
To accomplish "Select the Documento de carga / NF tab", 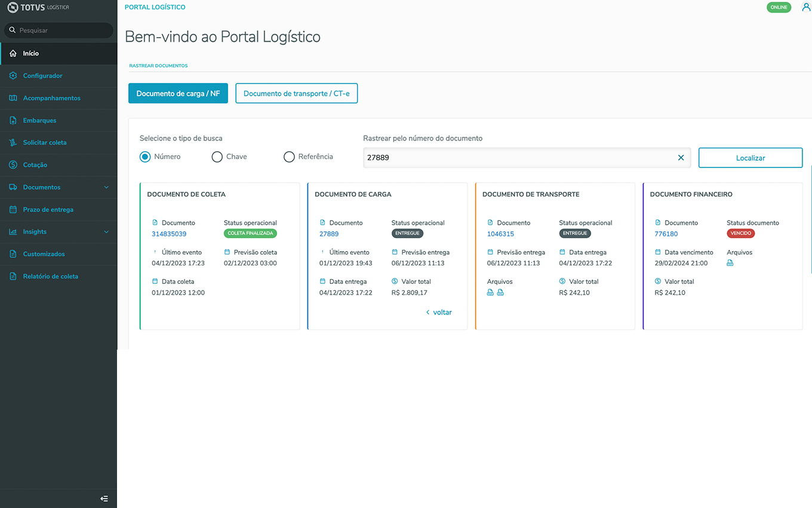I will coord(178,94).
